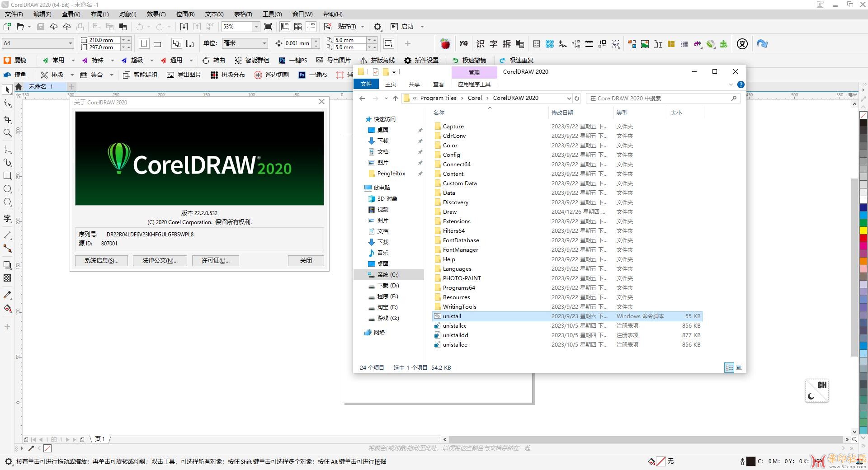Click the Explorer search field
Image resolution: width=868 pixels, height=470 pixels.
663,98
